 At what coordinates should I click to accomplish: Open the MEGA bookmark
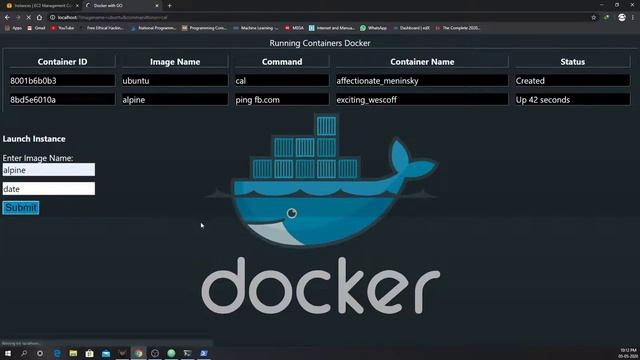click(294, 28)
